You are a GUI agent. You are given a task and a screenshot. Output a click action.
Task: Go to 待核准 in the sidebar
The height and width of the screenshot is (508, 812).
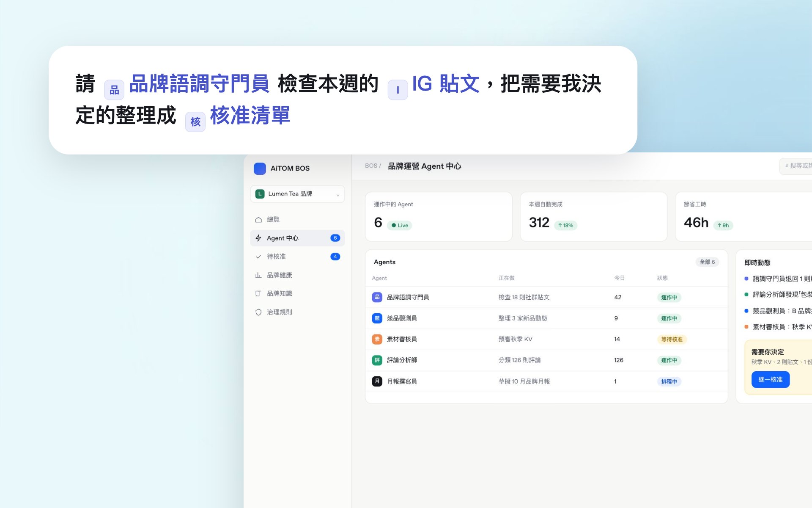pyautogui.click(x=297, y=257)
